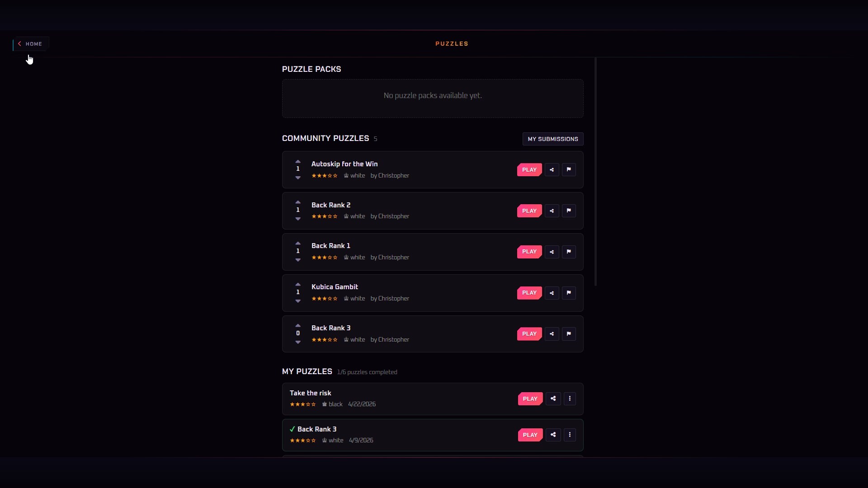The height and width of the screenshot is (488, 868).
Task: Upvote the Autoskip for the Win puzzle
Action: [x=298, y=161]
